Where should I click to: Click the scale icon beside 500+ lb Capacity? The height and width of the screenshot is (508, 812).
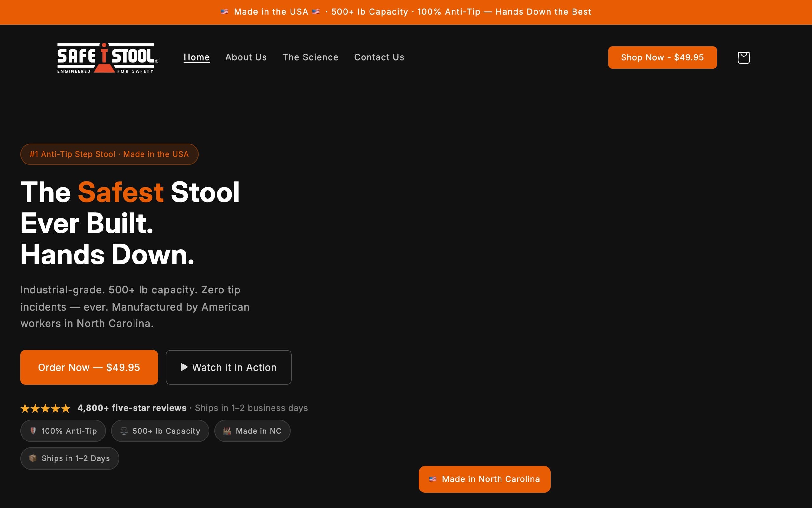tap(124, 431)
